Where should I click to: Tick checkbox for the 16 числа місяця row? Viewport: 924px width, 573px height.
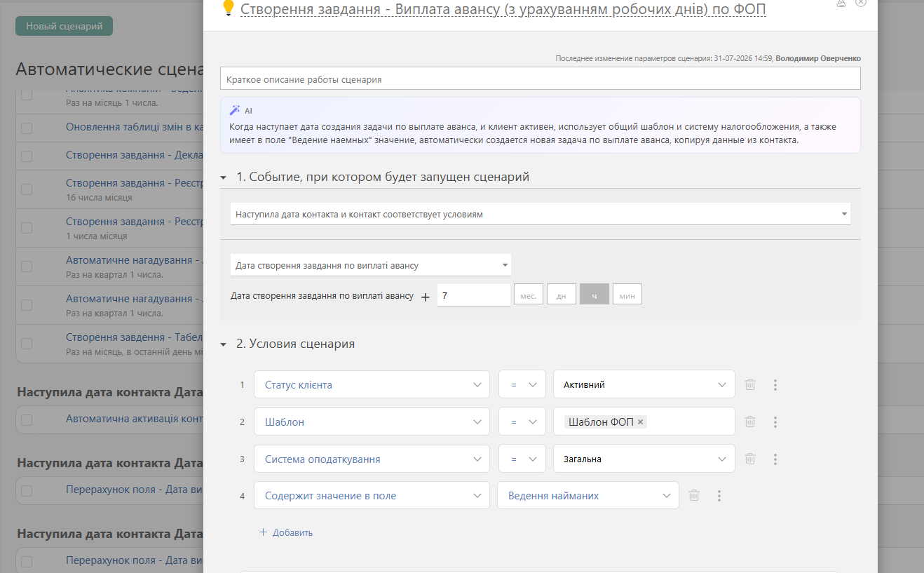click(27, 189)
